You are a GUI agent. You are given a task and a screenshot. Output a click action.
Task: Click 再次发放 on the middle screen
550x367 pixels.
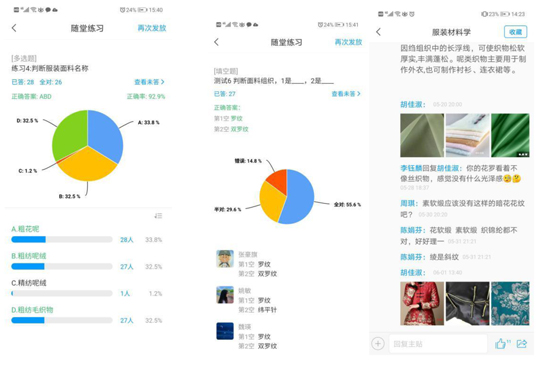tap(348, 42)
